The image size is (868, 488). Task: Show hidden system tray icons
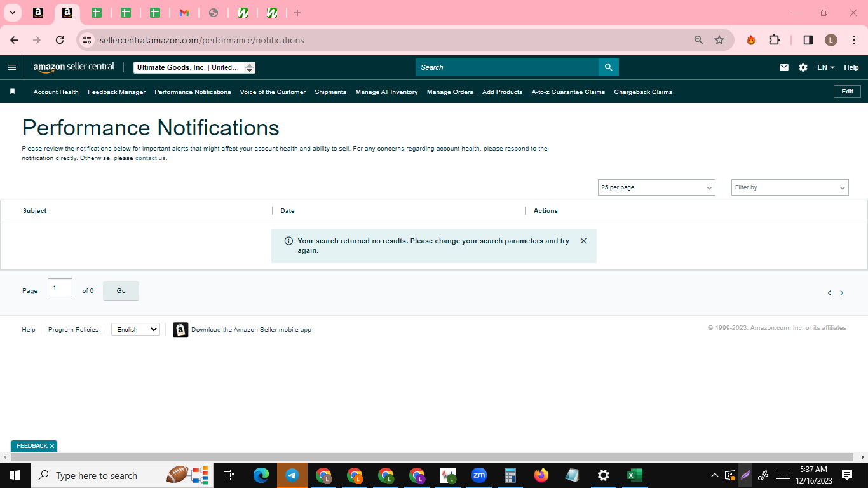tap(715, 475)
